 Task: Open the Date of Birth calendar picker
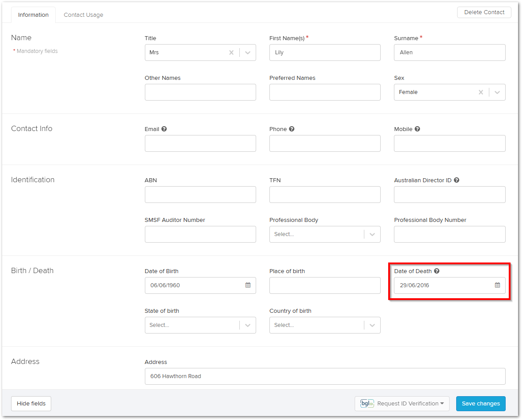pyautogui.click(x=248, y=285)
